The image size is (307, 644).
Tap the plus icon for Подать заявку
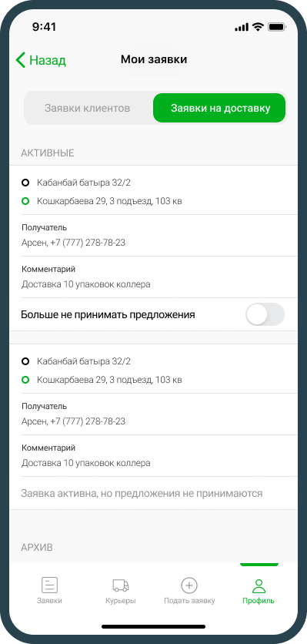(x=189, y=585)
